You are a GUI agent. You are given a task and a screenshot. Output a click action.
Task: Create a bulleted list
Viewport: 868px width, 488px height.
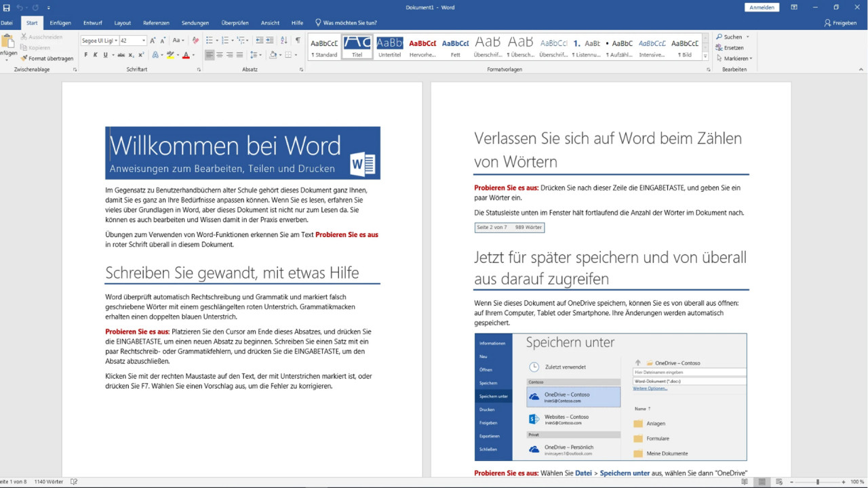[x=210, y=39]
